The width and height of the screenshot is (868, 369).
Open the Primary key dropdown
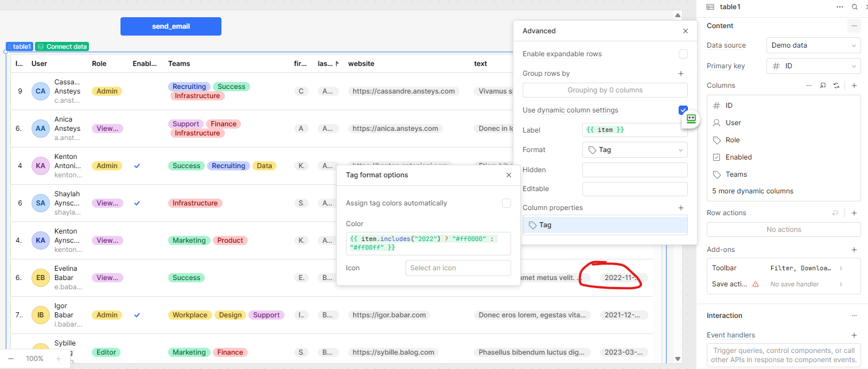point(813,66)
